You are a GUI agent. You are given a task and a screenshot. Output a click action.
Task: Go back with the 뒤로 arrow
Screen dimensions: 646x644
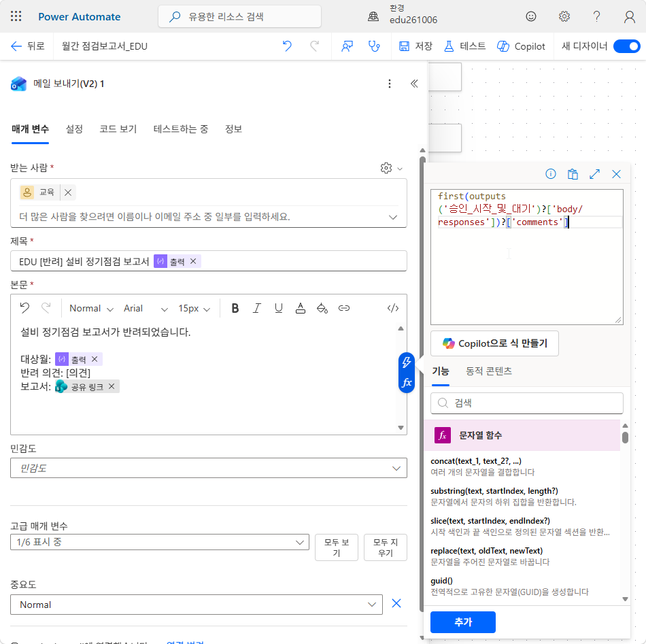coord(28,46)
